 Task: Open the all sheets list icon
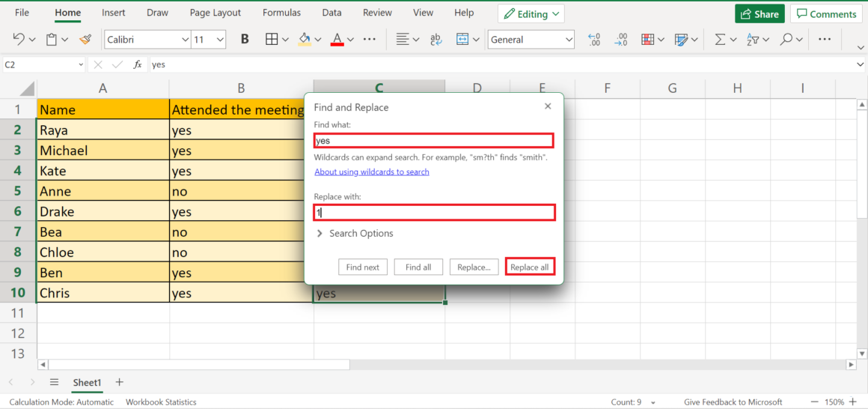(x=54, y=382)
